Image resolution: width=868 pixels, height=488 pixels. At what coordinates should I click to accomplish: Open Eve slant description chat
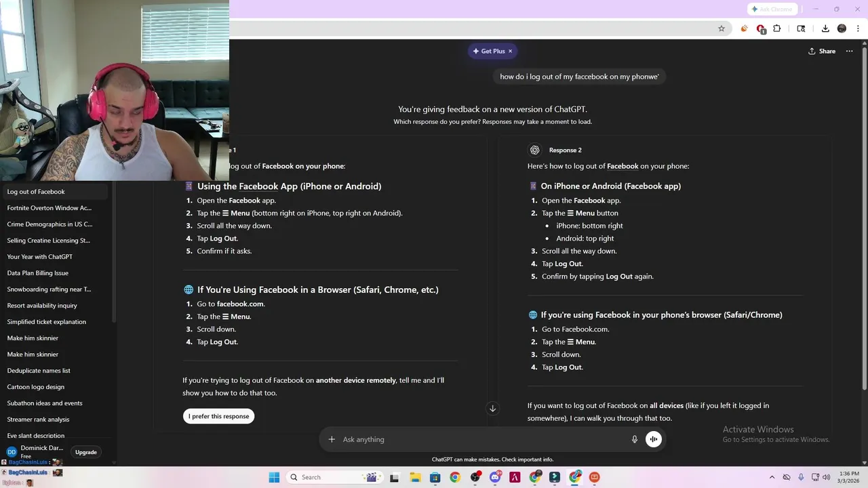(x=54, y=435)
